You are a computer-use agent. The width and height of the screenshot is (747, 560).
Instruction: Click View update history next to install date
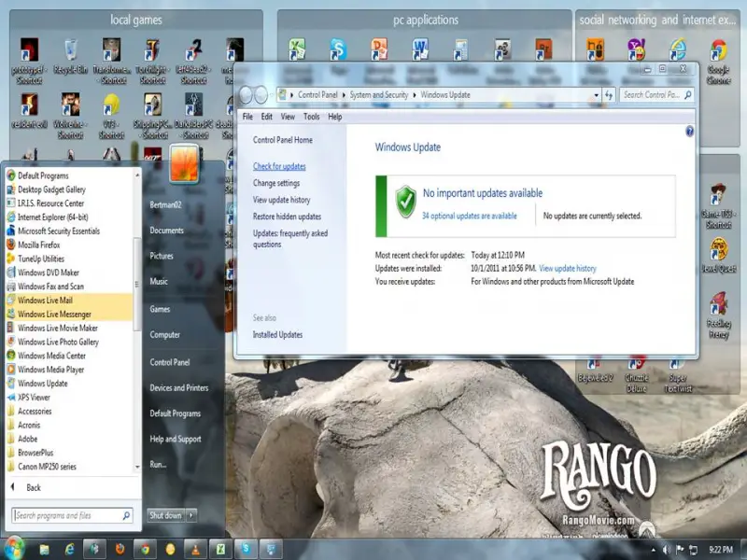point(568,268)
